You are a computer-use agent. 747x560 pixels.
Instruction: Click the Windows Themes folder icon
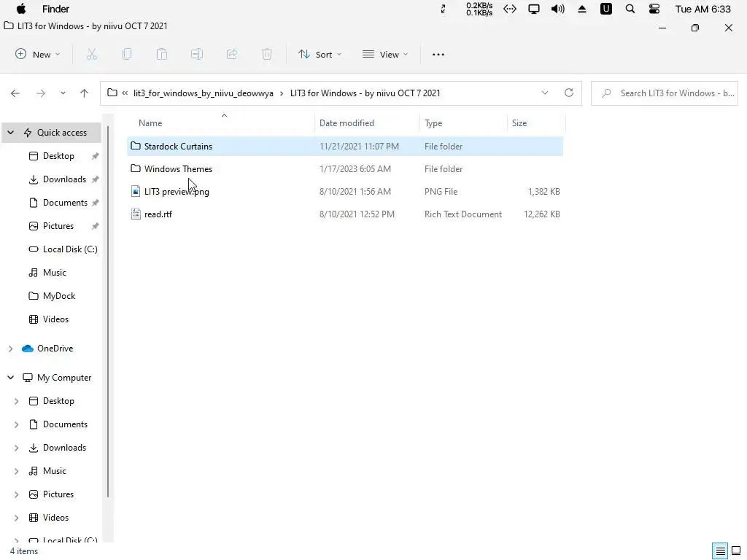tap(136, 168)
